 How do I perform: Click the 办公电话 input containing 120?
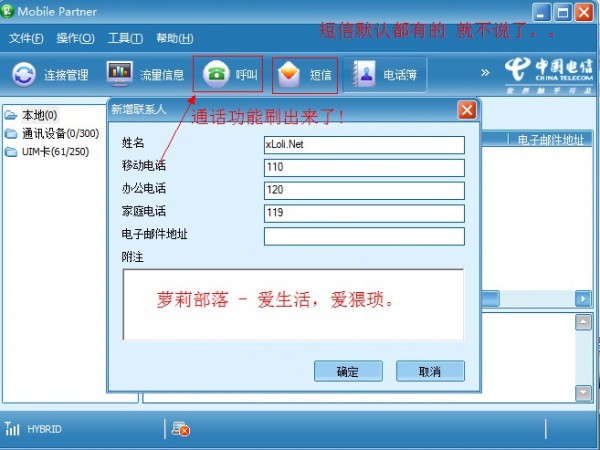(364, 190)
